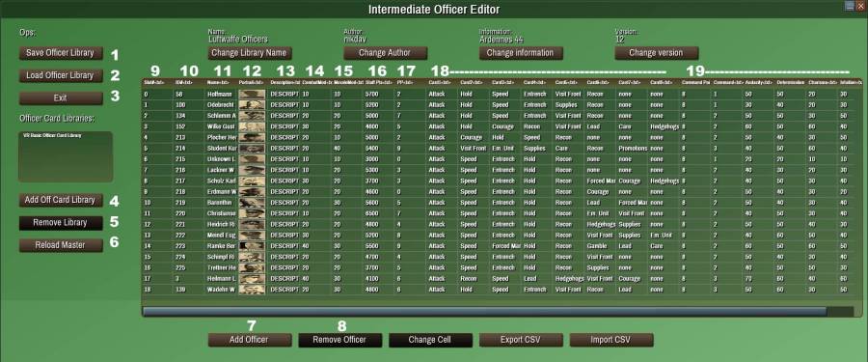Click Lackner W's portrait thumbnail
This screenshot has height=362, width=868.
pyautogui.click(x=252, y=170)
